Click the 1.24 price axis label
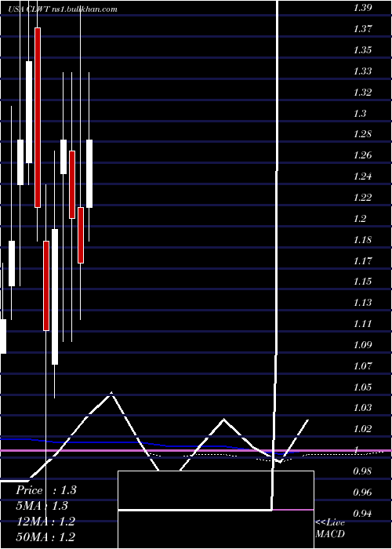This screenshot has width=392, height=549. (x=362, y=176)
